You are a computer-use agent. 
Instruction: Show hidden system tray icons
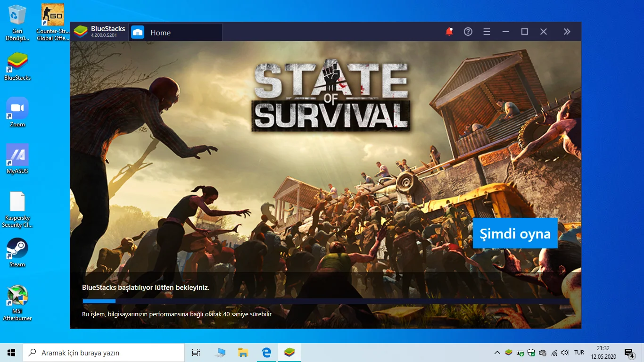[x=497, y=353]
